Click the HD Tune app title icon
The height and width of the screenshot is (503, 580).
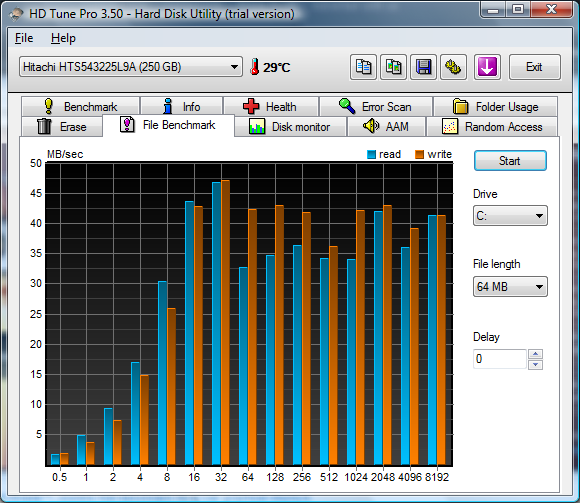tap(16, 14)
